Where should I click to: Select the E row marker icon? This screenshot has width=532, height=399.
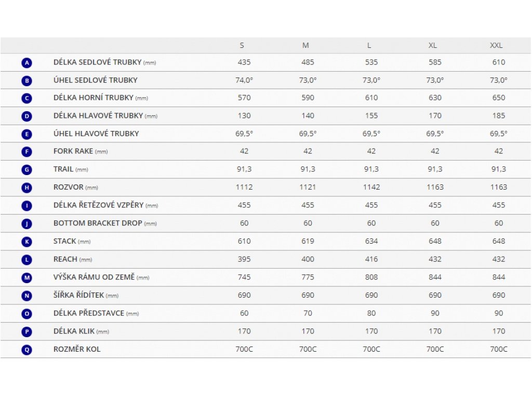[27, 134]
